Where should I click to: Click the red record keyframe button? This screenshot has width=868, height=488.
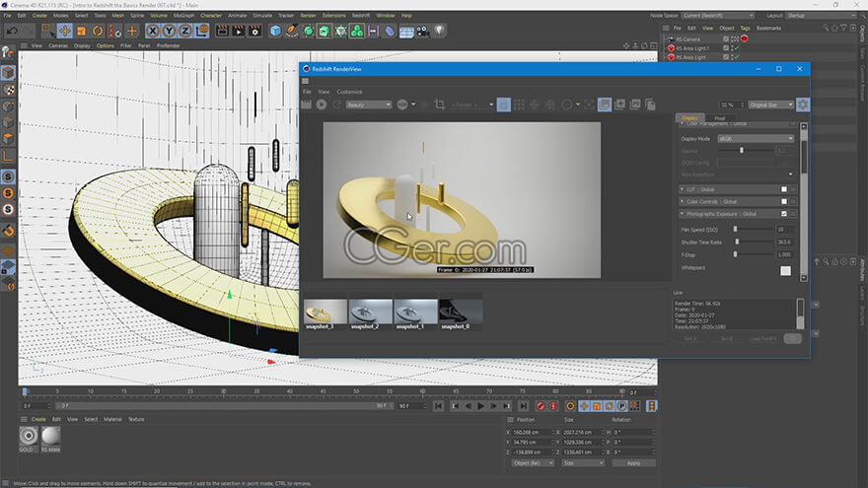click(x=541, y=406)
